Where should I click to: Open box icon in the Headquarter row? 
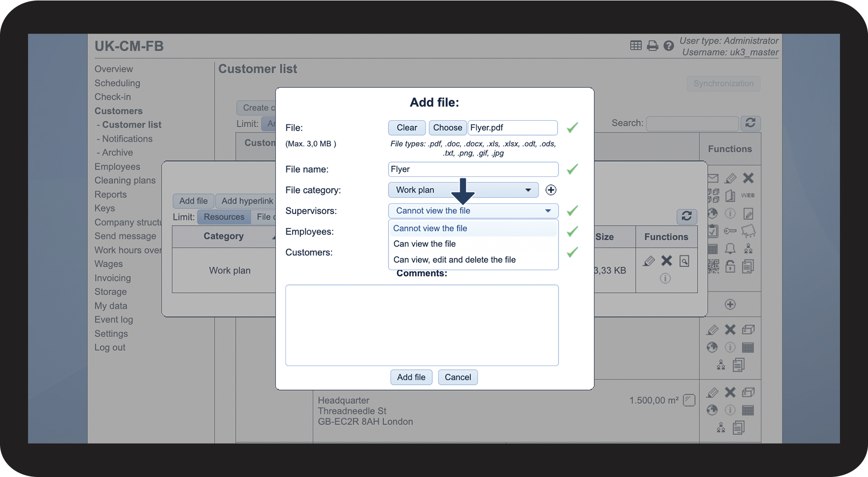point(748,393)
